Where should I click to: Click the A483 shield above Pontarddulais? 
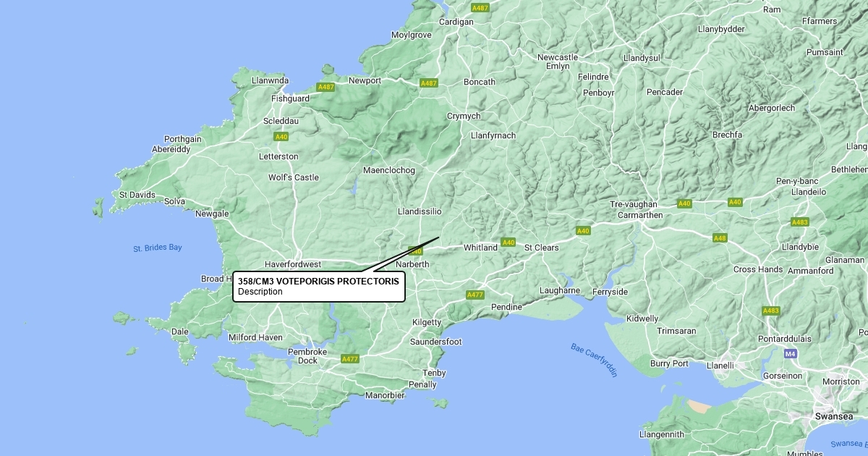coord(771,311)
